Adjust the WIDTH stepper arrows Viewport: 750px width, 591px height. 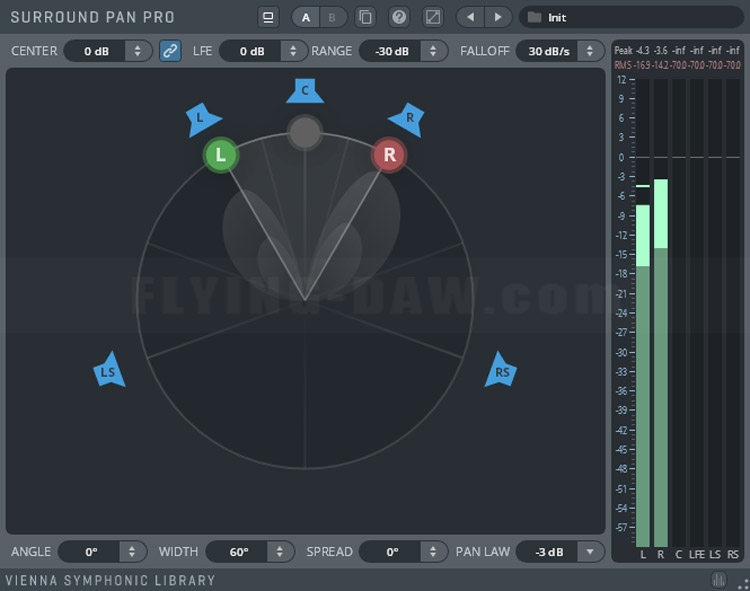pos(280,552)
